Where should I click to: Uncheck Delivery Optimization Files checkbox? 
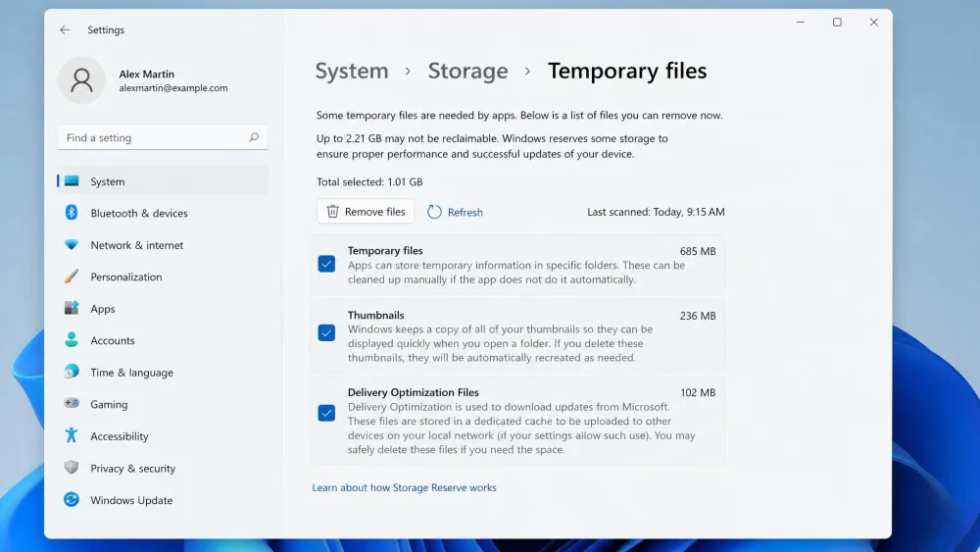click(x=326, y=413)
